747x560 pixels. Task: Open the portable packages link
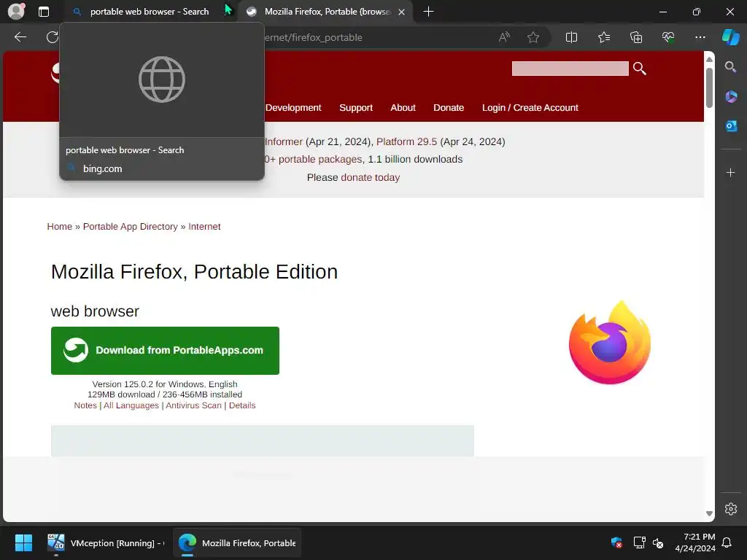point(320,159)
